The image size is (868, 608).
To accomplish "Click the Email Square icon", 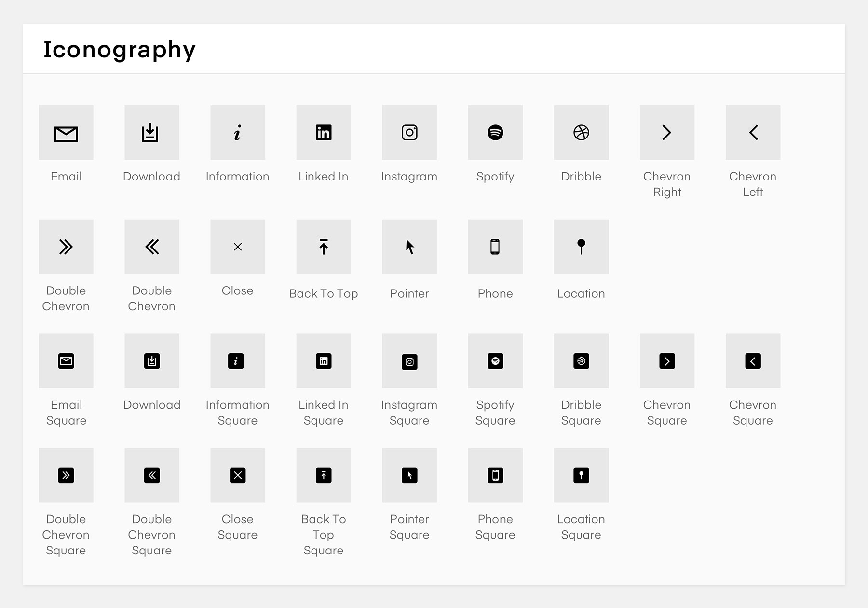I will click(66, 361).
